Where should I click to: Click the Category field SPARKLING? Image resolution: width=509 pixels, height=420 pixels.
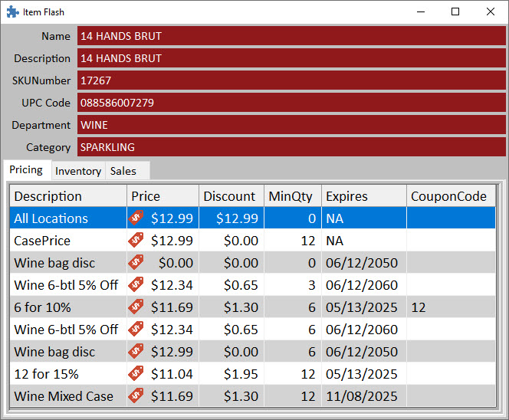pyautogui.click(x=291, y=147)
